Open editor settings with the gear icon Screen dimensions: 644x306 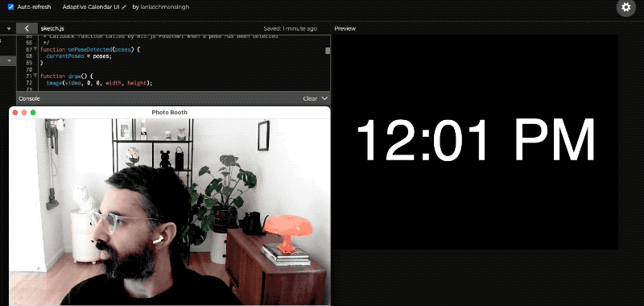[626, 7]
